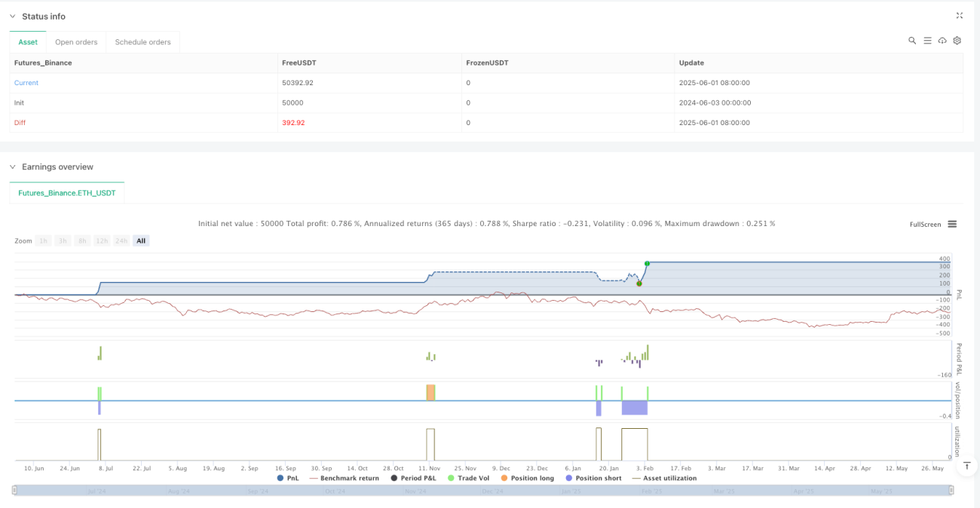This screenshot has width=980, height=508.
Task: Collapse the Earnings overview section
Action: tap(12, 167)
